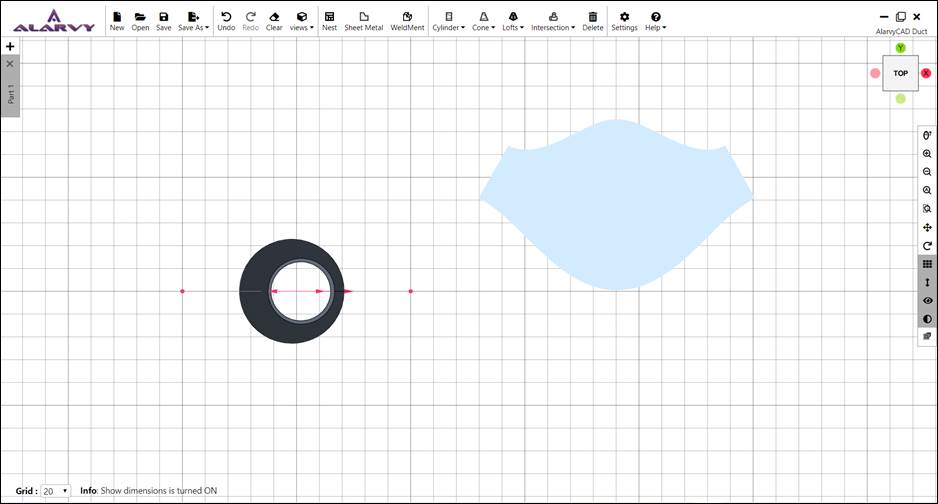Save the drawing with Save icon
The height and width of the screenshot is (504, 938).
(163, 21)
